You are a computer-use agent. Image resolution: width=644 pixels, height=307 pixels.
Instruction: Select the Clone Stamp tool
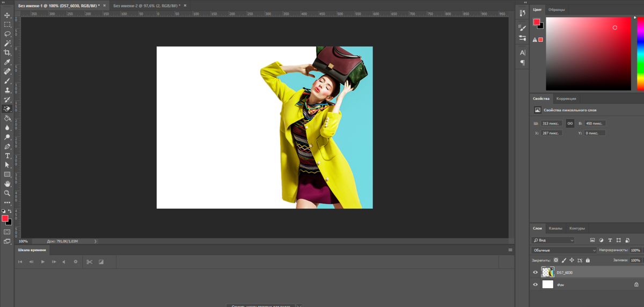pyautogui.click(x=7, y=90)
